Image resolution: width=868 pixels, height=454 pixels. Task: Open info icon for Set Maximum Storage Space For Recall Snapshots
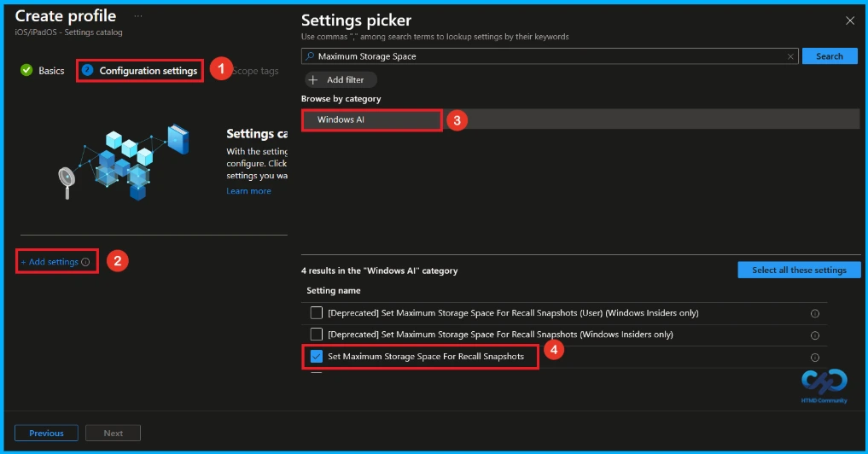pos(815,357)
